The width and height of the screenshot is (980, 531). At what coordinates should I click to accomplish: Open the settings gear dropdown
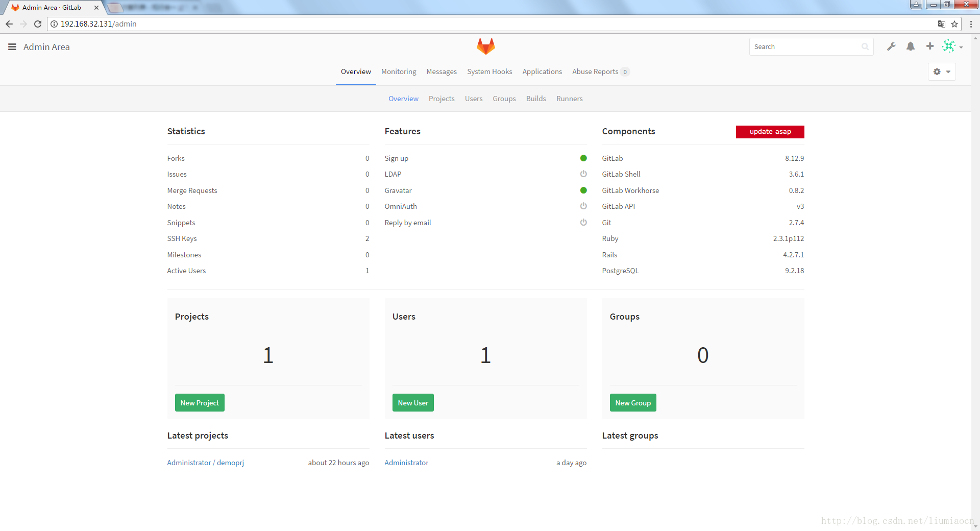(x=942, y=72)
